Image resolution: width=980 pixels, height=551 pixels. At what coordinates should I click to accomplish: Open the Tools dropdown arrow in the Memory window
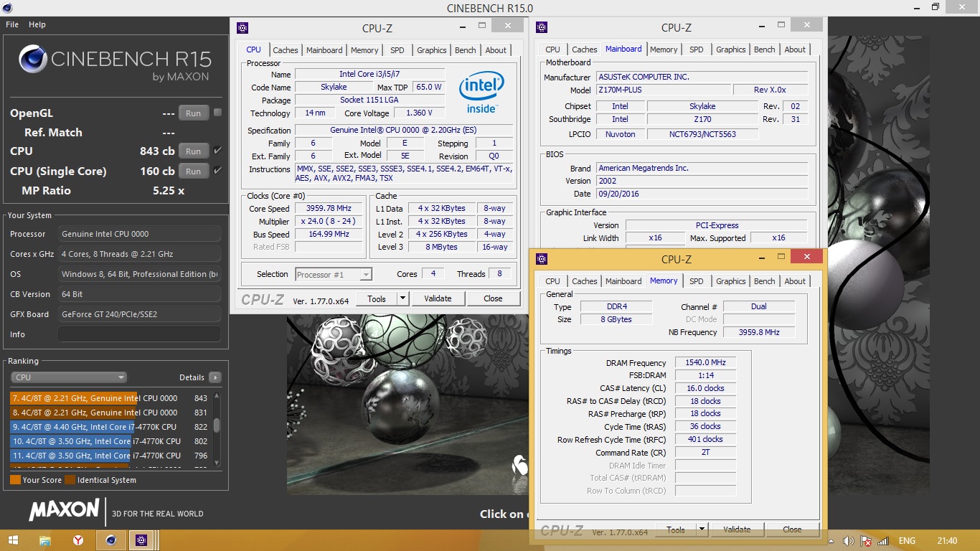coord(702,529)
